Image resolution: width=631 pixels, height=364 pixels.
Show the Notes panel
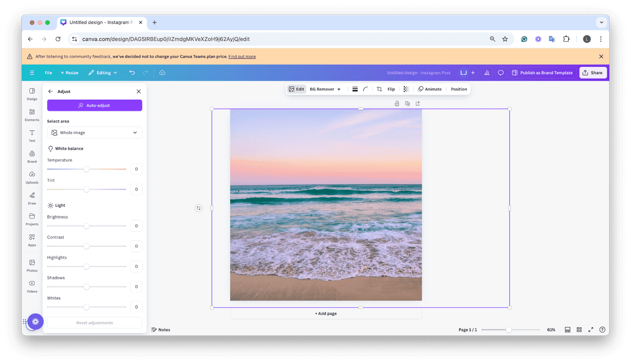point(161,330)
